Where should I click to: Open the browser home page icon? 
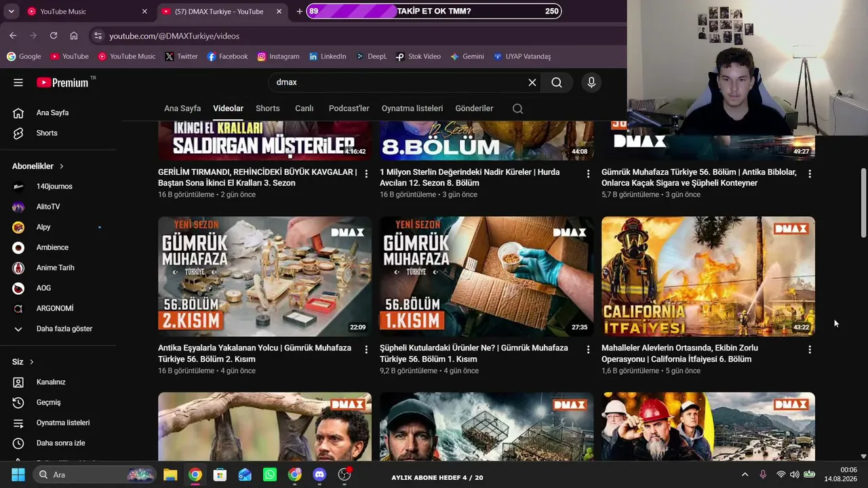pyautogui.click(x=74, y=36)
